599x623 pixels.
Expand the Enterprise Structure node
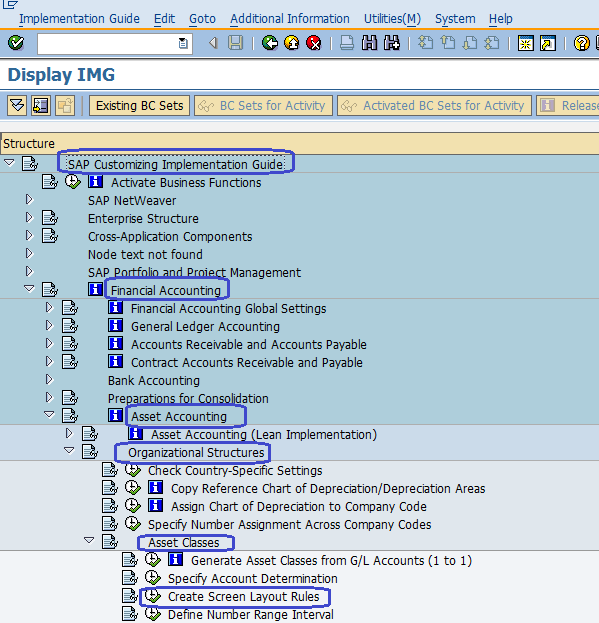(29, 217)
